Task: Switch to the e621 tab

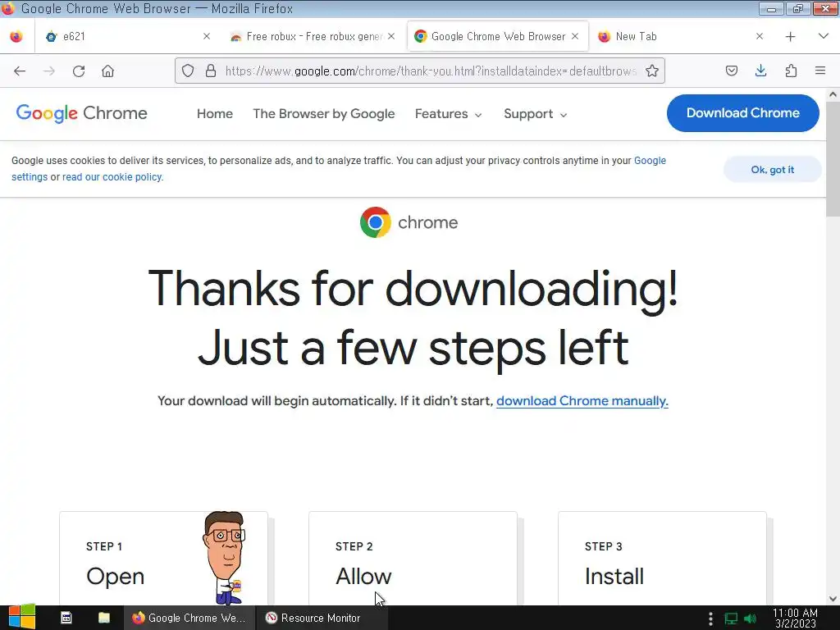Action: click(x=129, y=36)
